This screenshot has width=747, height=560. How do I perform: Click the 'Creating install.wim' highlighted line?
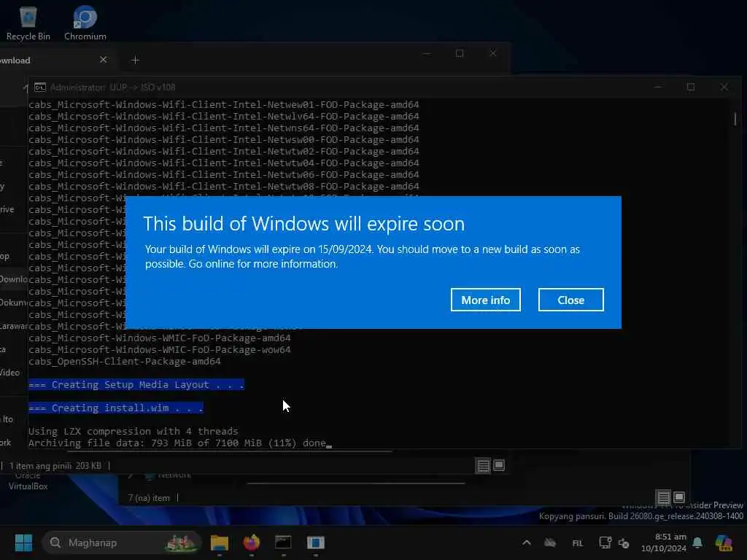point(116,408)
